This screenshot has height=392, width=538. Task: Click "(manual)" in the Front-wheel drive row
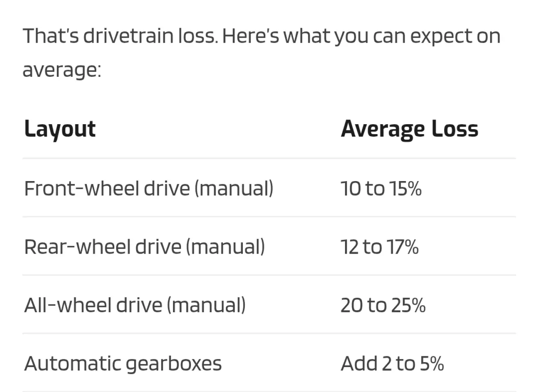pyautogui.click(x=234, y=189)
